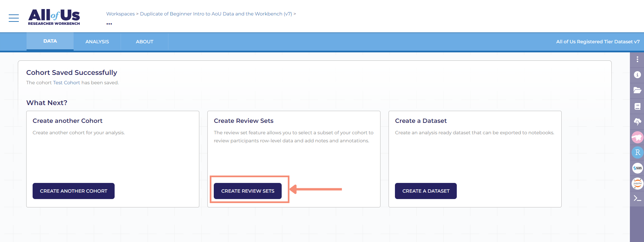Launch the Jupyter application icon
This screenshot has height=242, width=644.
pos(637,183)
